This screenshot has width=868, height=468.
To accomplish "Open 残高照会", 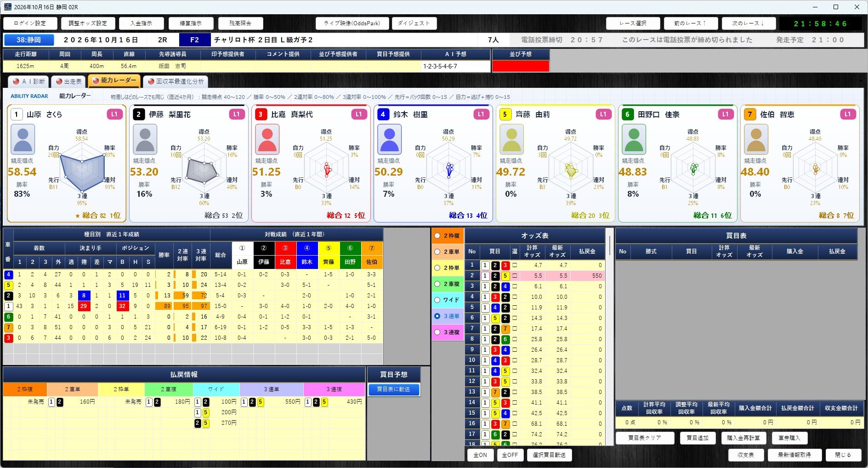I will 240,23.
